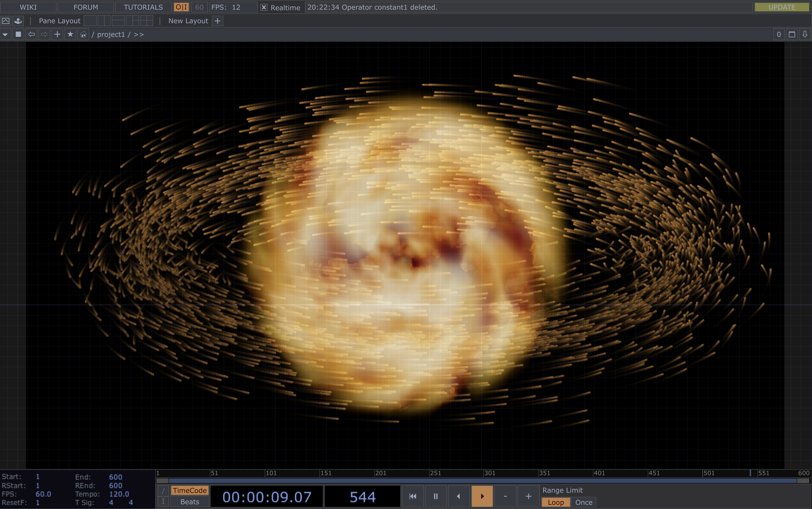Select the left-right split pane layout

pos(104,21)
